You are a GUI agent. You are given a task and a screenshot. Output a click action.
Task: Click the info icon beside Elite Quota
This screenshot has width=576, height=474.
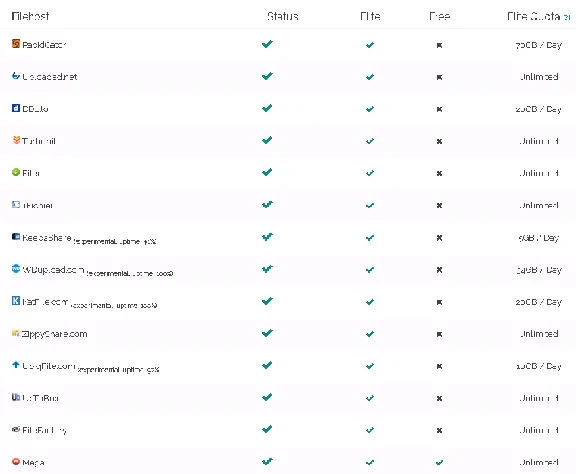point(567,17)
